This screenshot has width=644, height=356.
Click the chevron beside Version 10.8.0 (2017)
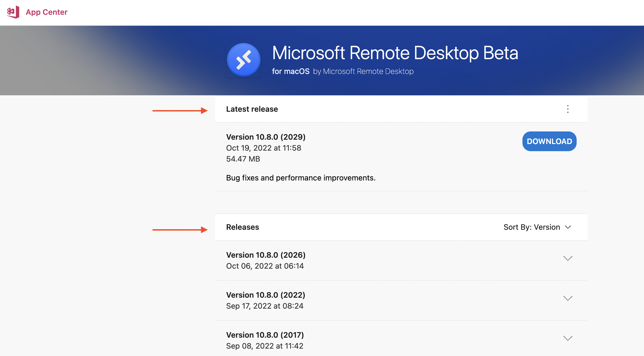pyautogui.click(x=568, y=338)
